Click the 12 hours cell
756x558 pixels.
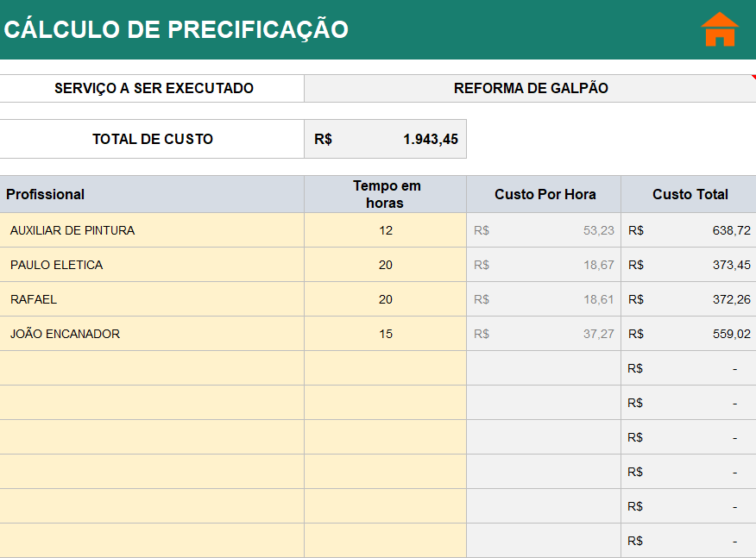coord(385,230)
